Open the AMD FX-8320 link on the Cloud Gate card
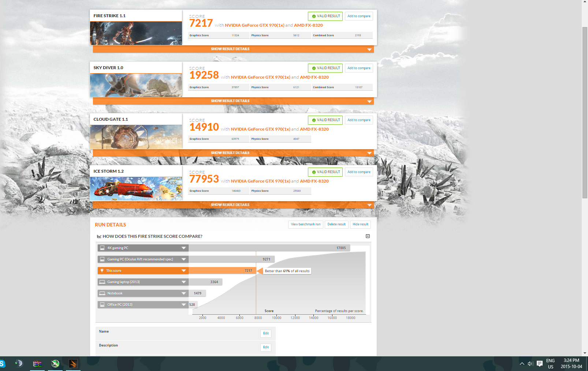This screenshot has width=588, height=371. [x=314, y=129]
